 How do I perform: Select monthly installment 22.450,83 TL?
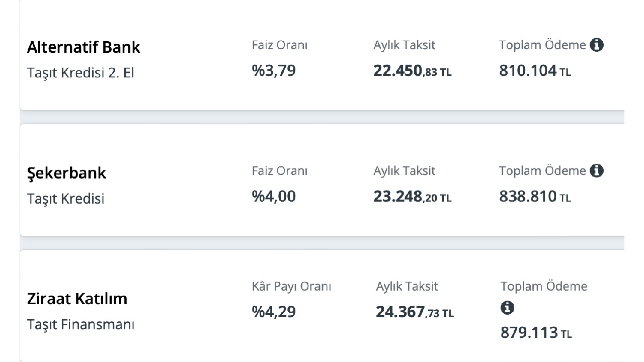(413, 71)
